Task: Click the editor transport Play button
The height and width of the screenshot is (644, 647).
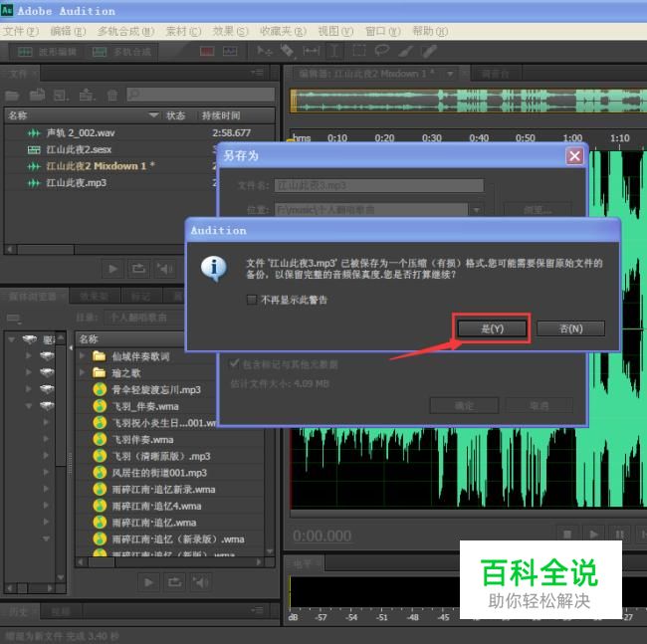Action: [x=594, y=535]
